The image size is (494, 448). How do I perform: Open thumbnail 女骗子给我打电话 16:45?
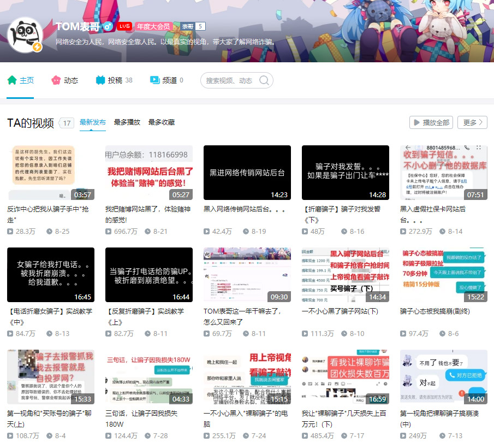pos(51,275)
